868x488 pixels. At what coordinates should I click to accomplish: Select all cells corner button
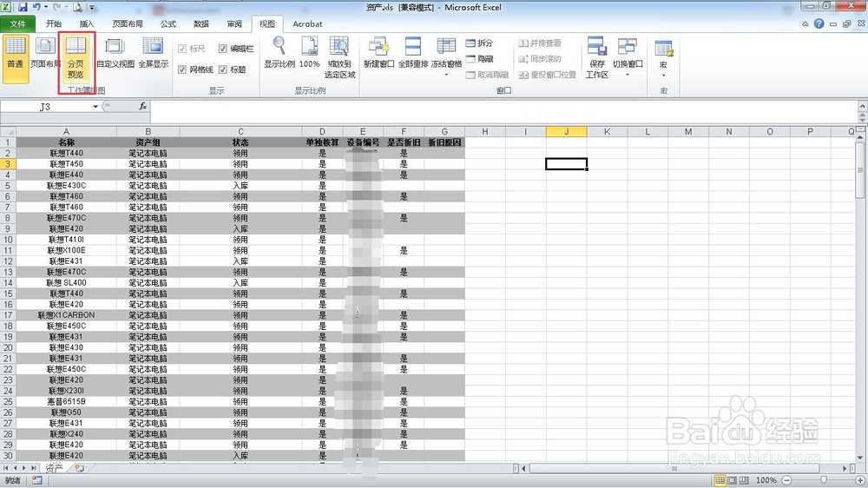point(8,132)
